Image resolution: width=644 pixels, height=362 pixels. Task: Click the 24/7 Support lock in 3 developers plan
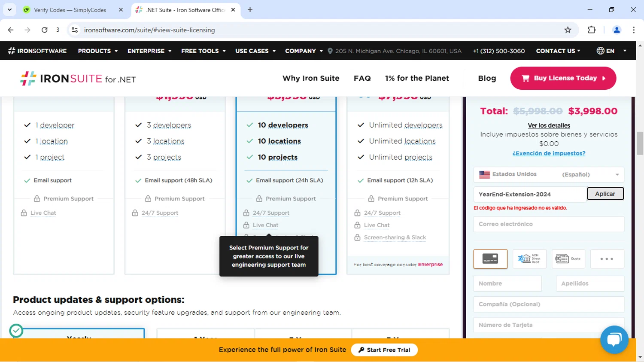135,213
